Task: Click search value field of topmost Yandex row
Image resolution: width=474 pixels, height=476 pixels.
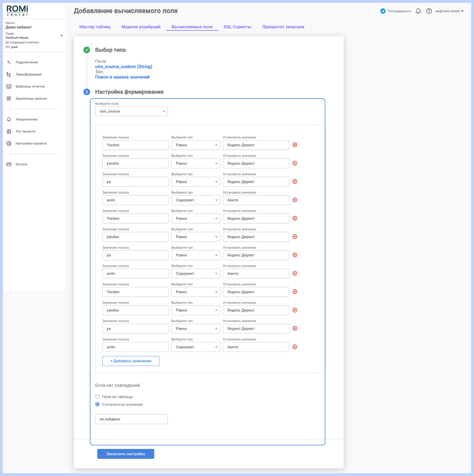Action: coord(135,145)
